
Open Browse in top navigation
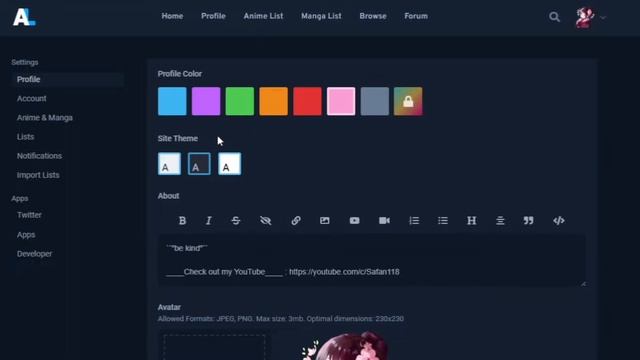373,16
